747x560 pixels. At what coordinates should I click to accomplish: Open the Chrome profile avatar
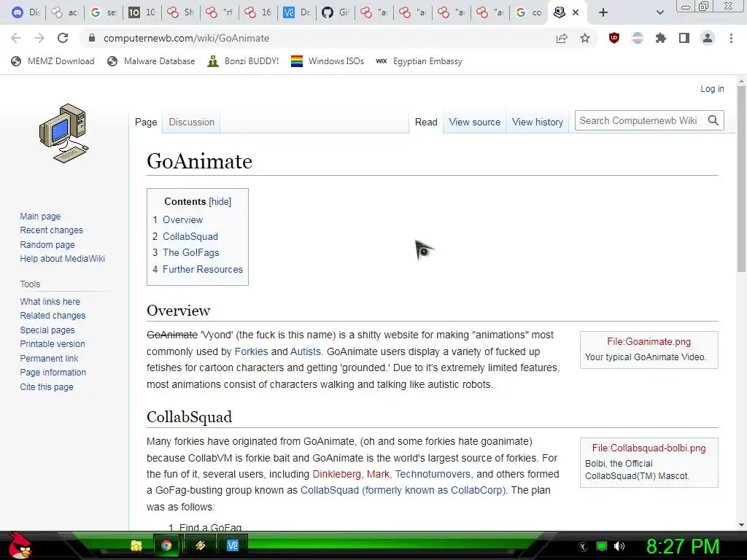(x=708, y=38)
